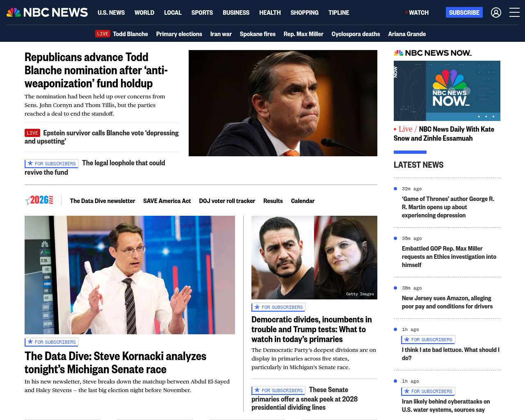Open Senate primaries 2028 sneak peek story

click(304, 399)
